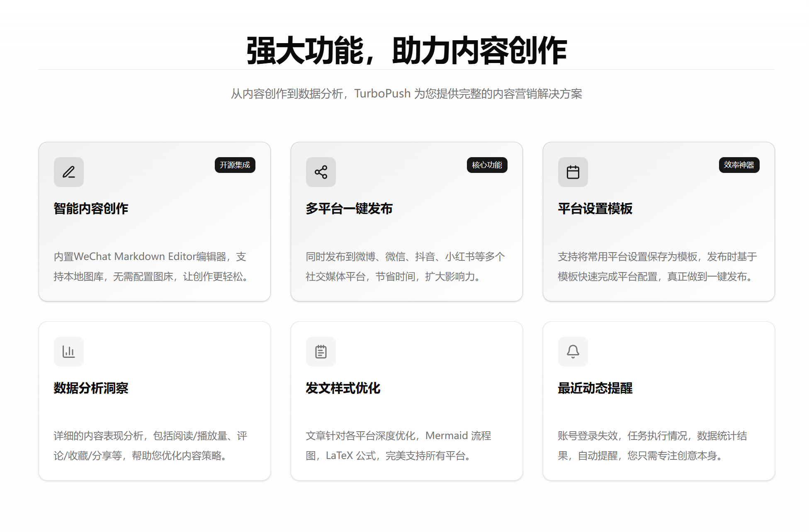Click the Mermaid 流程图 LaTeX description text
Viewport: 809px width, 532px height.
tap(398, 446)
